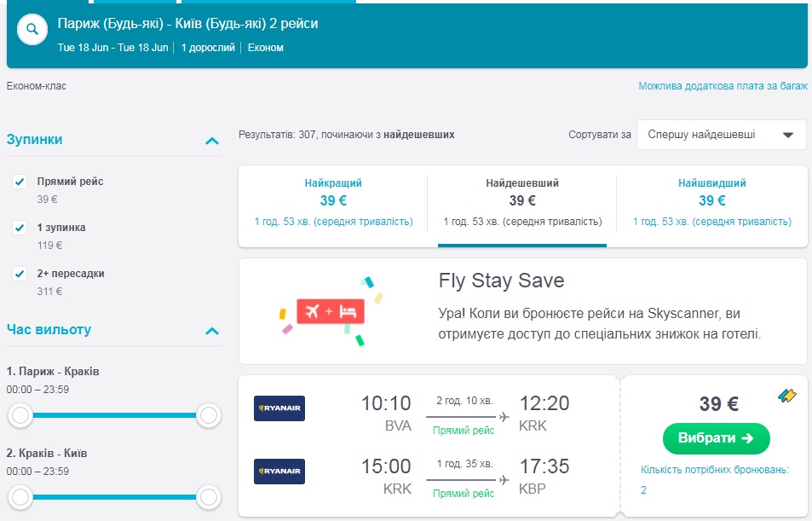Image resolution: width=812 pixels, height=521 pixels.
Task: Open the Спершу найдешевші sort dropdown
Action: pos(721,135)
